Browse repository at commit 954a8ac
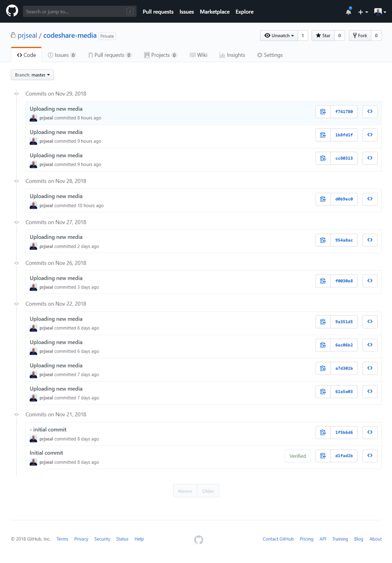Viewport: 392px width, 563px height. [x=370, y=240]
